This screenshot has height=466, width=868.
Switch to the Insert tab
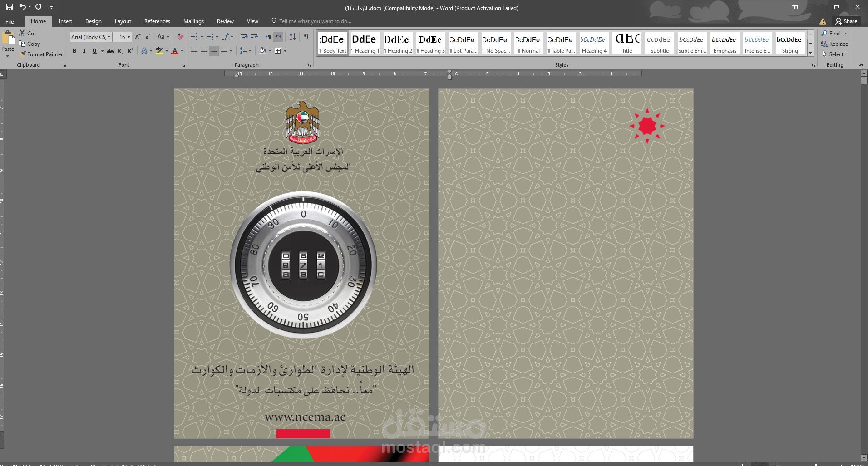pos(65,21)
